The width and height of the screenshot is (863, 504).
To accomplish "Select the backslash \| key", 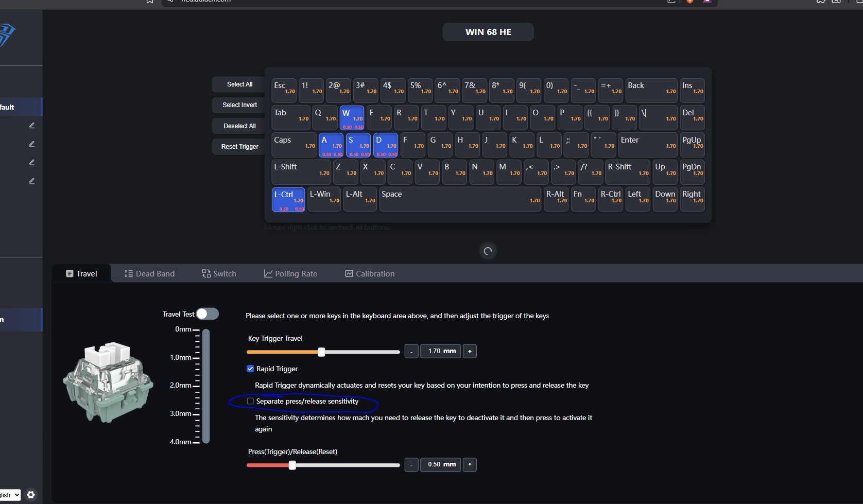I will tap(659, 118).
